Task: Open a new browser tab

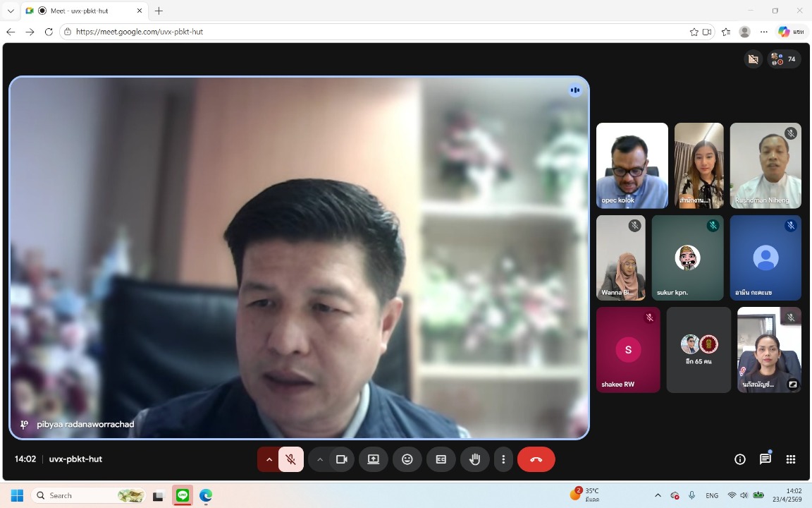Action: click(159, 11)
